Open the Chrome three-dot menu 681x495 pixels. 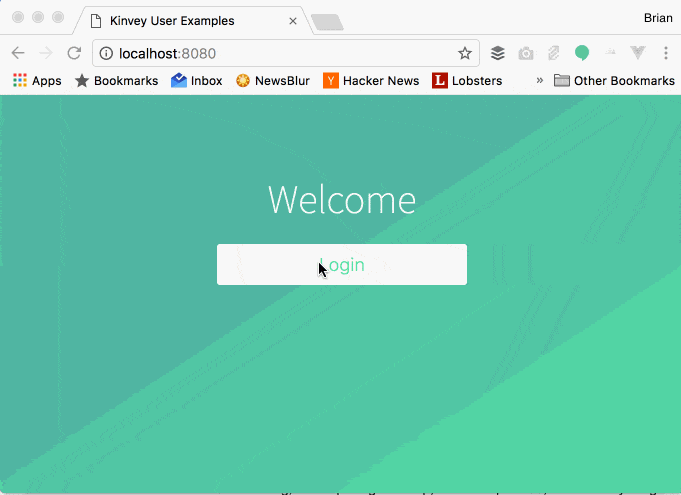(666, 53)
